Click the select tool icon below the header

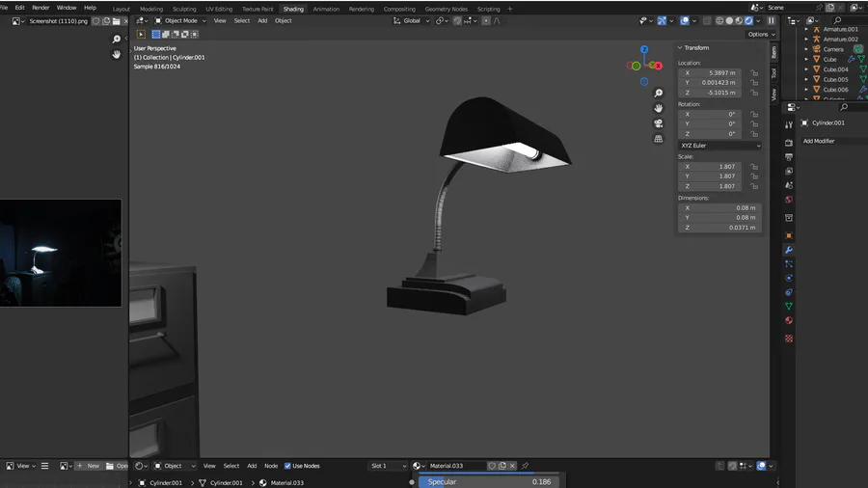pyautogui.click(x=141, y=35)
